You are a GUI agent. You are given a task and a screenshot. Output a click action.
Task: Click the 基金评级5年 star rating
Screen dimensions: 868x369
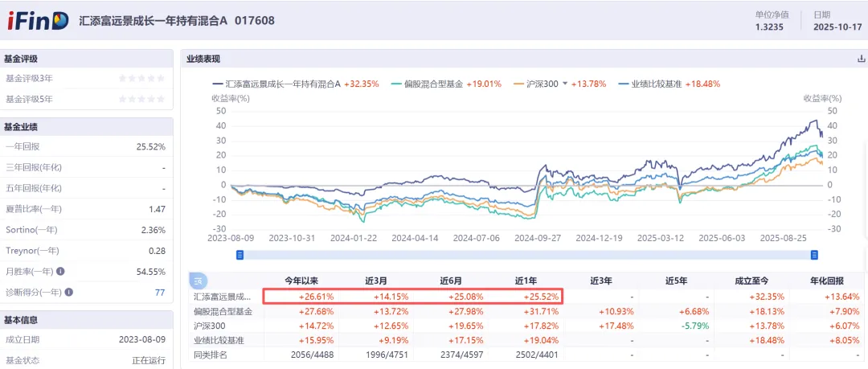point(142,99)
